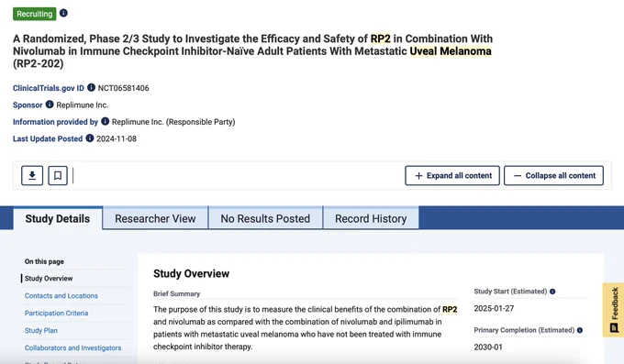624x364 pixels.
Task: Switch to the Researcher View tab
Action: [155, 218]
